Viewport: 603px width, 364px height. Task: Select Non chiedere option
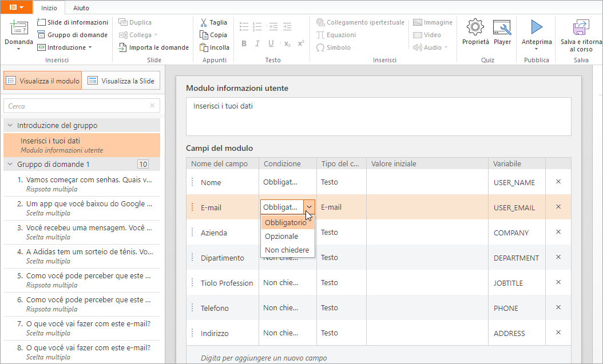(287, 250)
